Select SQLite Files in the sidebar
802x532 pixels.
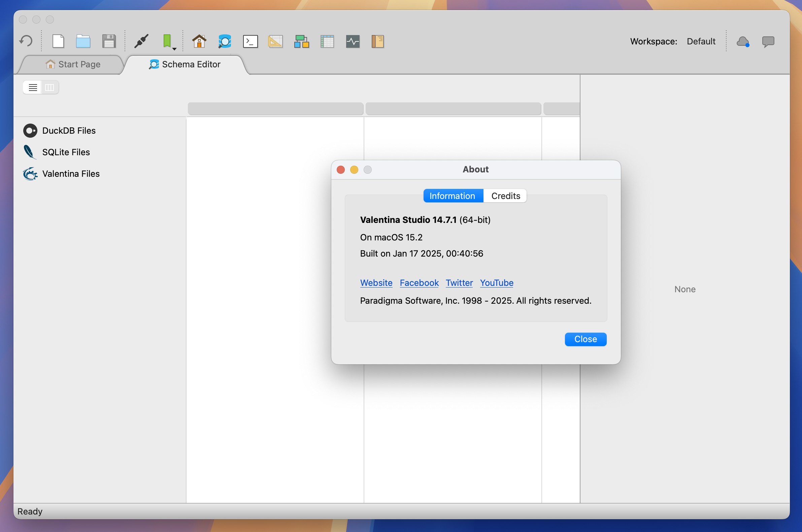coord(65,152)
